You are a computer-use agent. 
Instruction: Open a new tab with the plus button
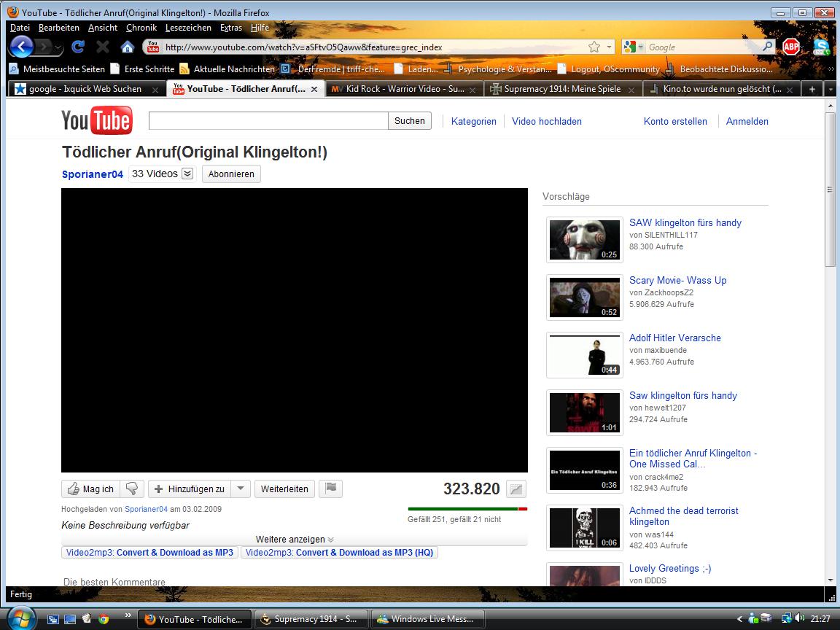[812, 89]
